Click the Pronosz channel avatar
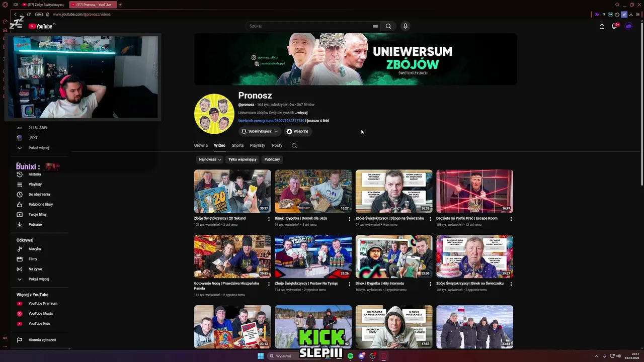644x362 pixels. tap(214, 114)
